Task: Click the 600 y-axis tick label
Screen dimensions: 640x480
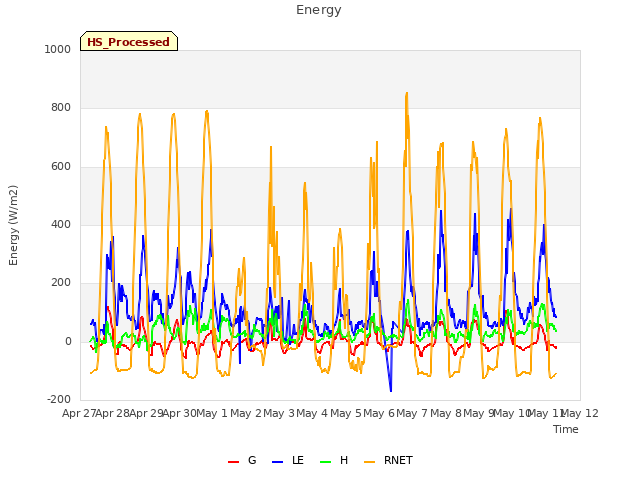Action: pyautogui.click(x=61, y=167)
